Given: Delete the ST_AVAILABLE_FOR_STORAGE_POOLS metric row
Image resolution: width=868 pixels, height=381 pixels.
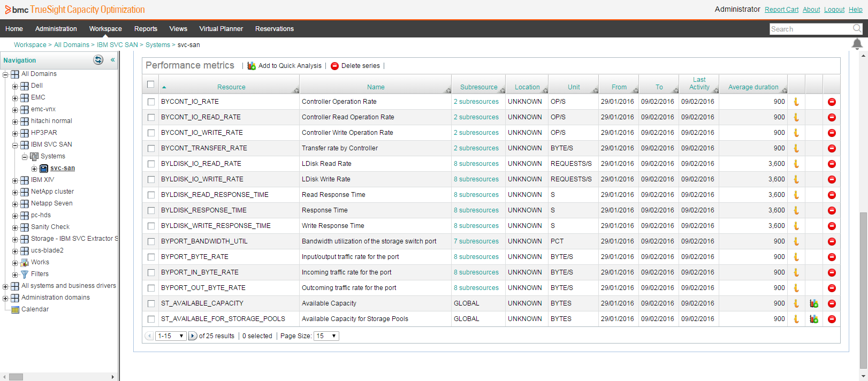Looking at the screenshot, I should click(832, 319).
